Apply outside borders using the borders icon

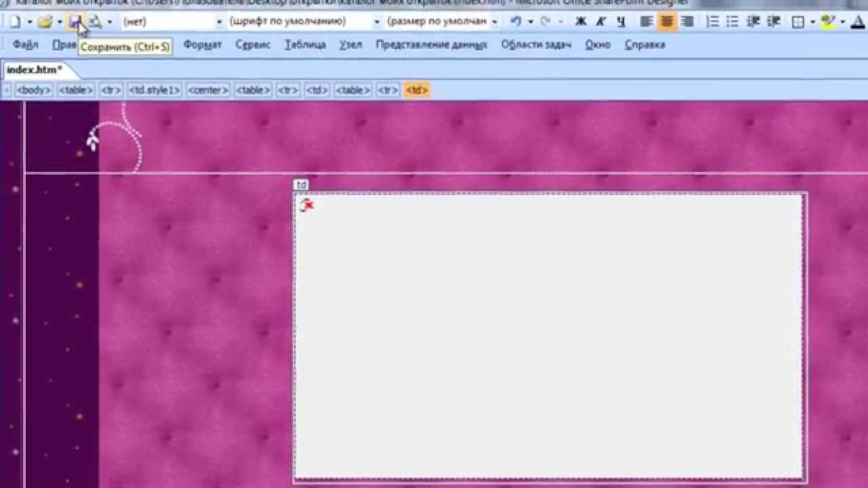pyautogui.click(x=798, y=22)
